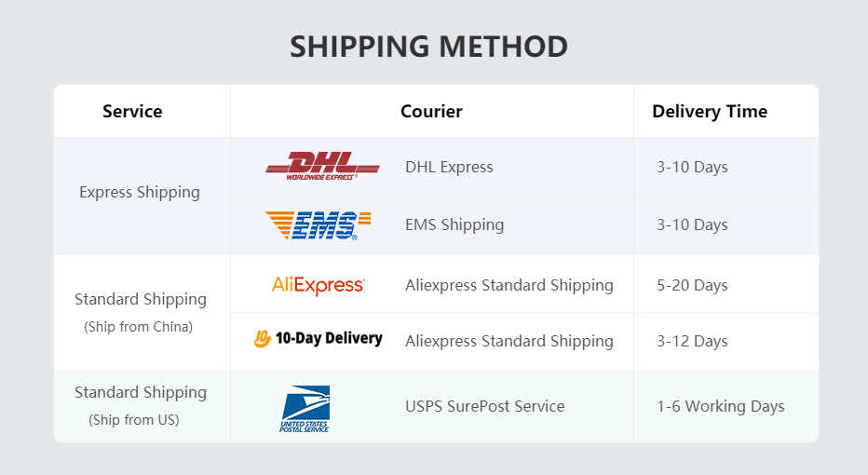Click the DHL Worldwide Express logo
The image size is (868, 475).
click(x=322, y=167)
